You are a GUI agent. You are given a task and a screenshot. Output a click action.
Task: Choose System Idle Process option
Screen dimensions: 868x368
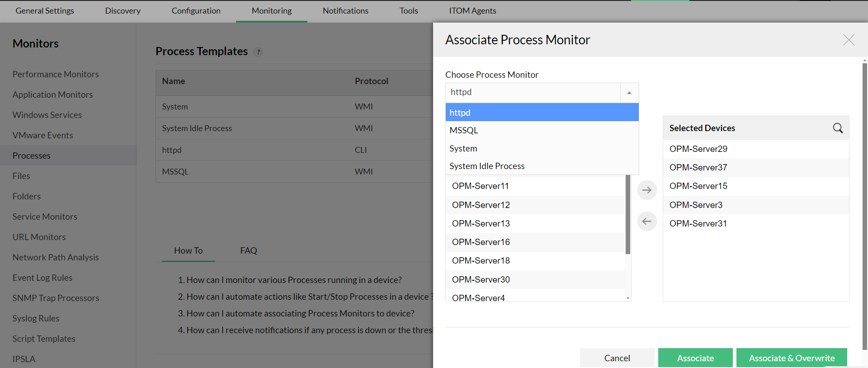pos(487,166)
